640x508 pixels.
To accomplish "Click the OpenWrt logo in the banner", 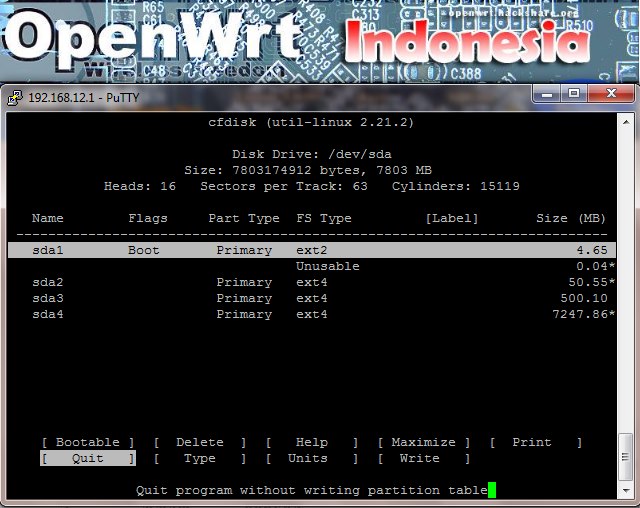I will pyautogui.click(x=153, y=40).
